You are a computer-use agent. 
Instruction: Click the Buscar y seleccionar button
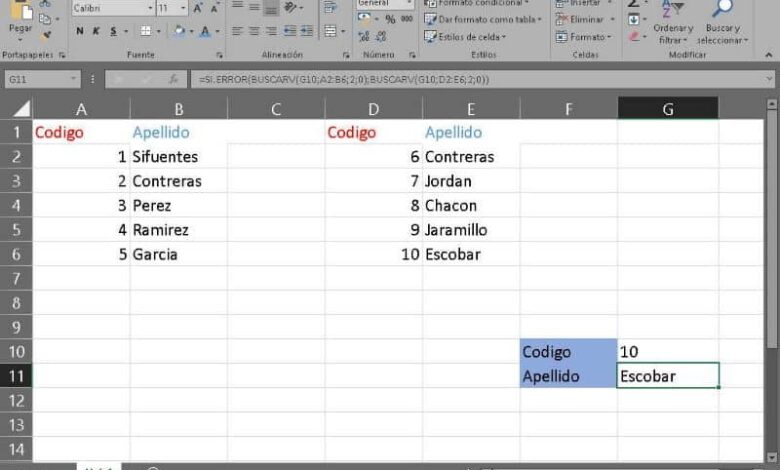pos(722,24)
